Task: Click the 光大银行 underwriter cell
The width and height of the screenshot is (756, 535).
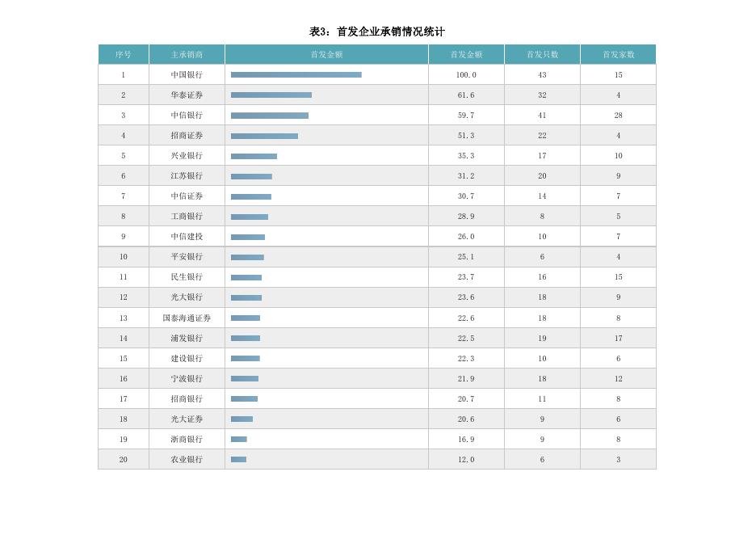Action: [x=187, y=297]
